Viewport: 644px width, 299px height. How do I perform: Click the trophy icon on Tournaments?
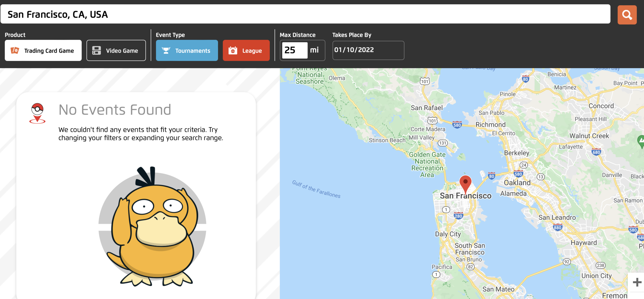(166, 51)
